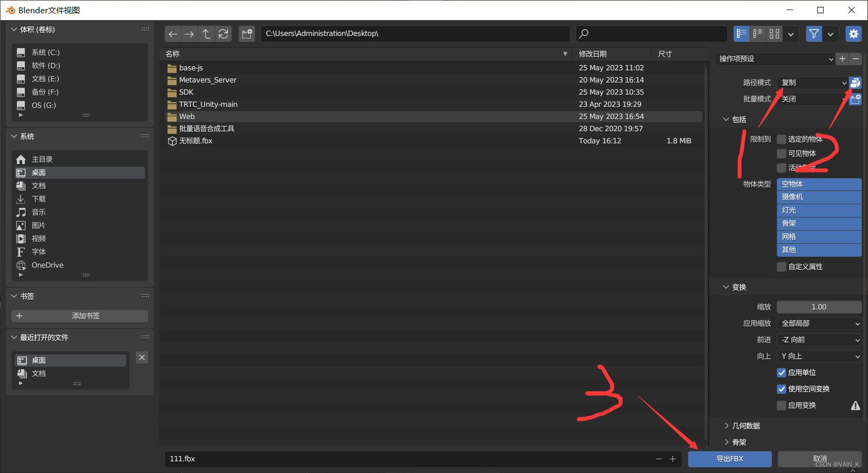Toggle embed textures icon next to path mode
The height and width of the screenshot is (473, 868).
coord(855,83)
